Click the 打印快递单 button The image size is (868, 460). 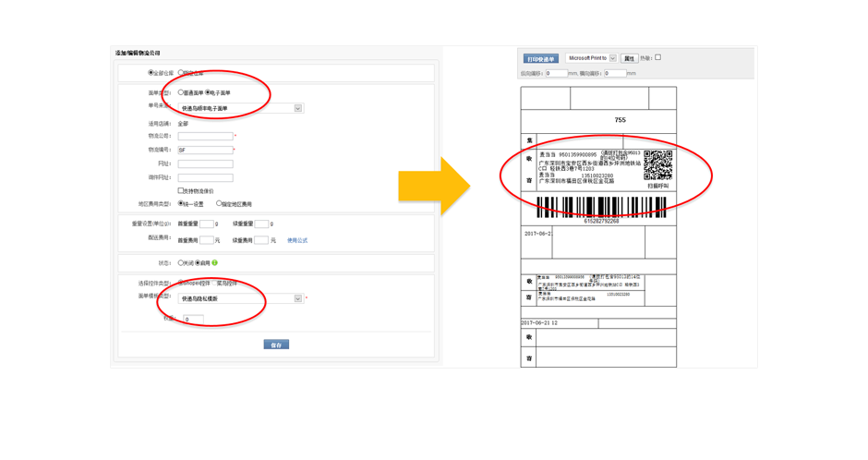tap(541, 58)
